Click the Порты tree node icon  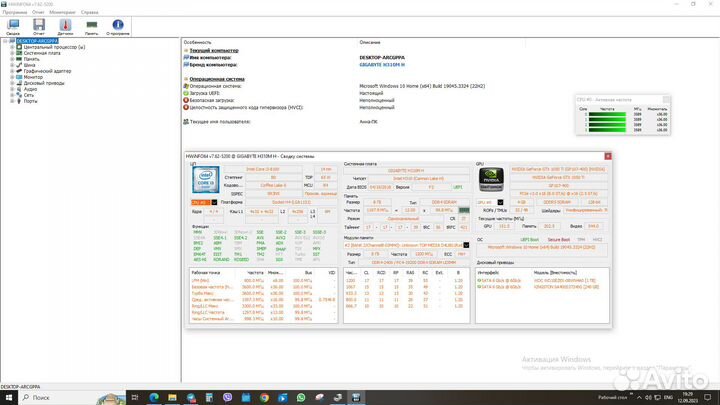click(19, 101)
